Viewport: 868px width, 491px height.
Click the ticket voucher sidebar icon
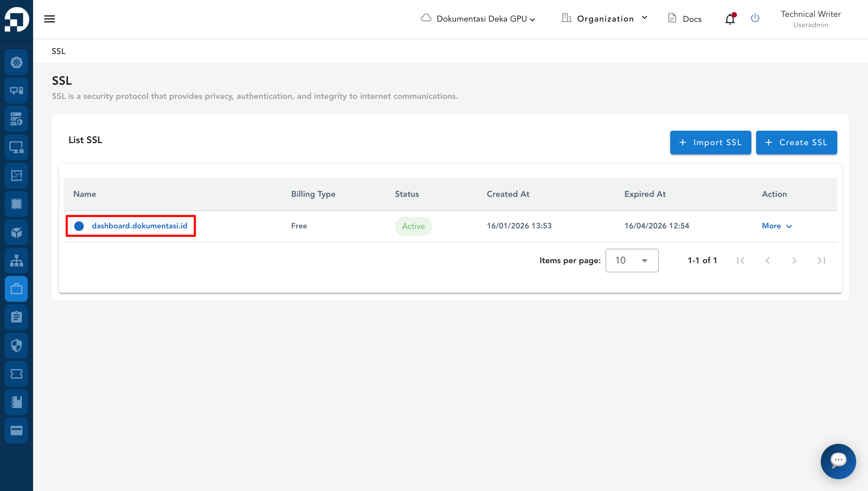(16, 374)
